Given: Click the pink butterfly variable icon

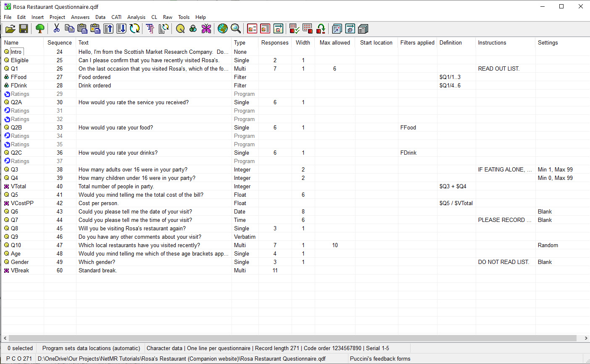Looking at the screenshot, I should (x=206, y=29).
